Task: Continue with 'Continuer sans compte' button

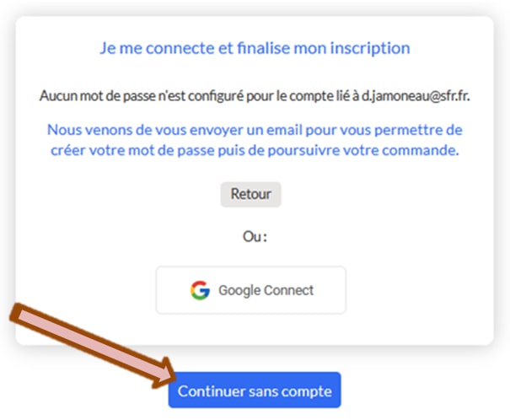Action: 255,390
